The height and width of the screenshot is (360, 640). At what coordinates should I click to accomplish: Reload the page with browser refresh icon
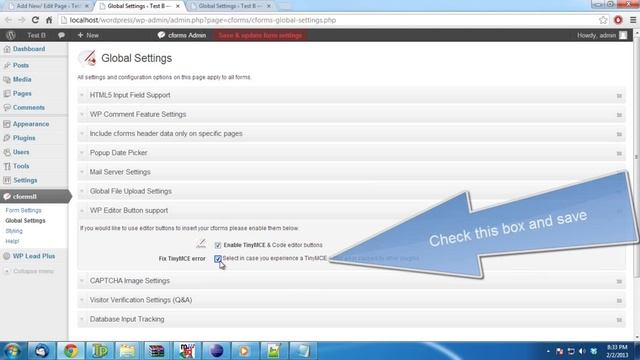pyautogui.click(x=35, y=20)
